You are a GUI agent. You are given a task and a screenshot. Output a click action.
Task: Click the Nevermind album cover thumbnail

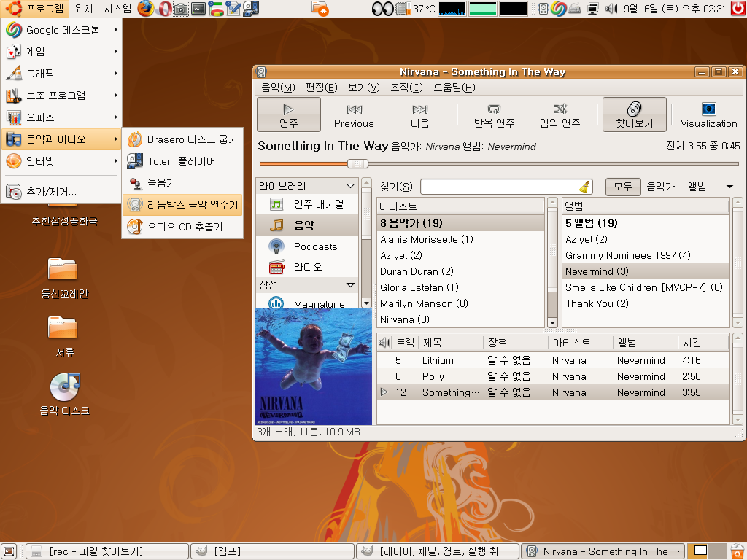coord(314,366)
